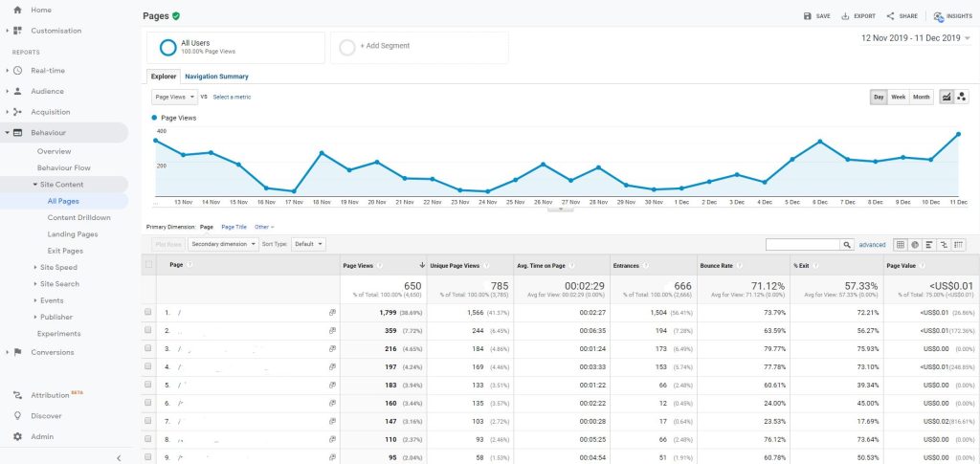The image size is (980, 464).
Task: Show help for the Bounce Rate column
Action: tap(738, 265)
